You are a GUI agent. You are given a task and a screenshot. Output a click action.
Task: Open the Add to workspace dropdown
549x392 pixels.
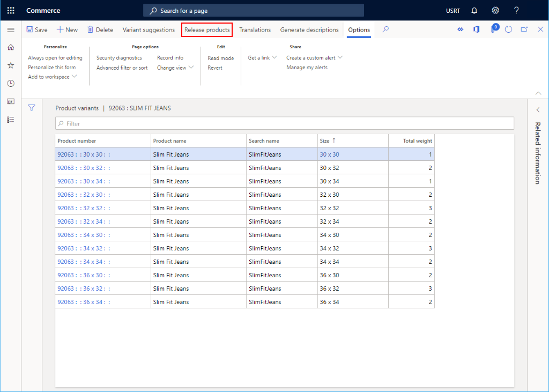[52, 77]
